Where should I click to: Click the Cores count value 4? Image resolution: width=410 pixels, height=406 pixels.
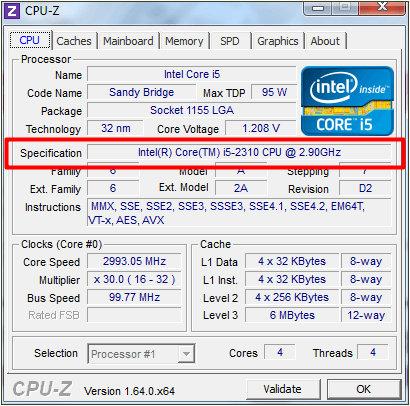pos(280,352)
